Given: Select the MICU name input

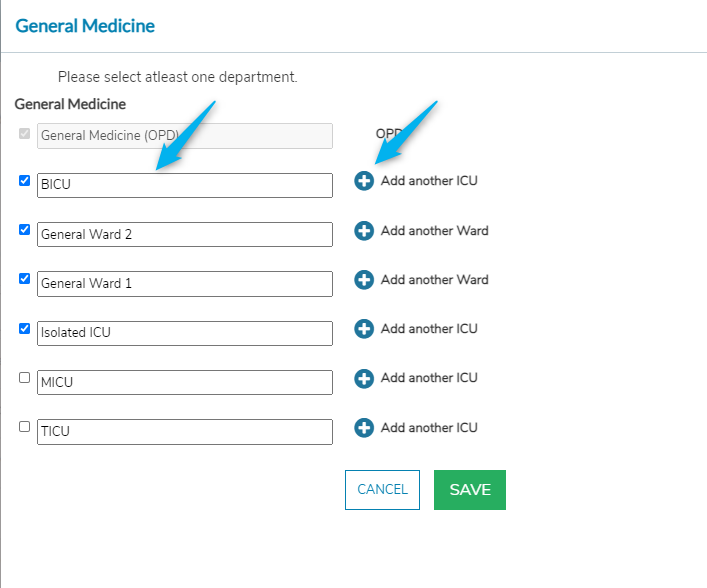Looking at the screenshot, I should 184,382.
